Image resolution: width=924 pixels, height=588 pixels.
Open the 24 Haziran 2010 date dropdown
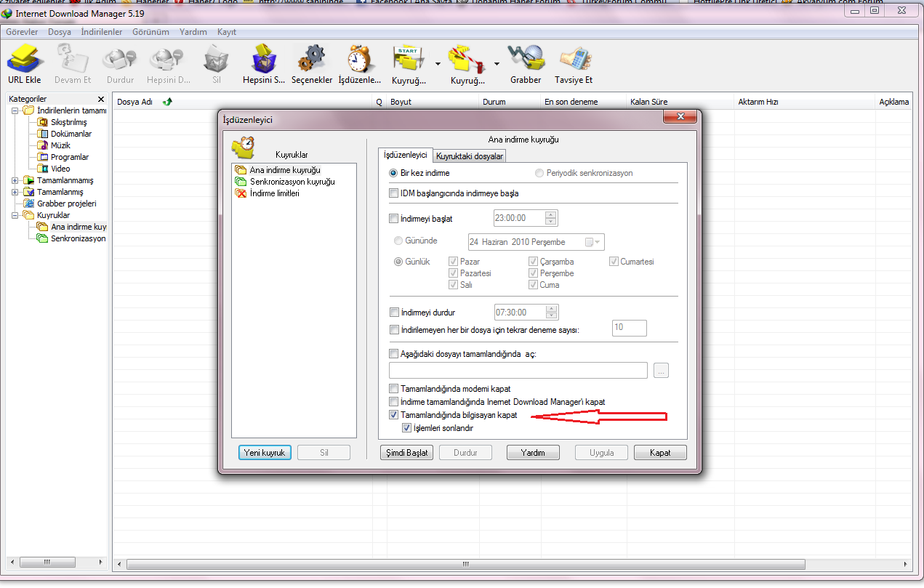(594, 242)
